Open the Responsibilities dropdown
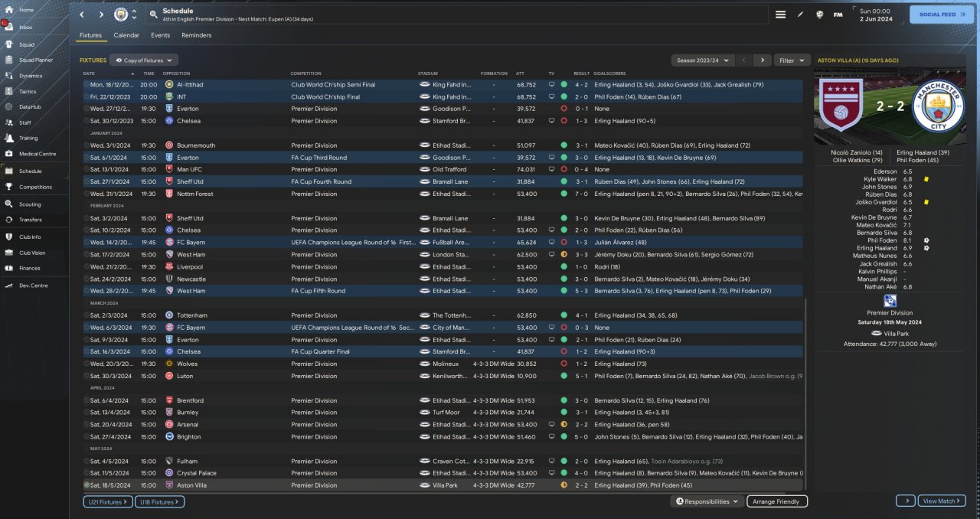Image resolution: width=980 pixels, height=519 pixels. (x=707, y=501)
